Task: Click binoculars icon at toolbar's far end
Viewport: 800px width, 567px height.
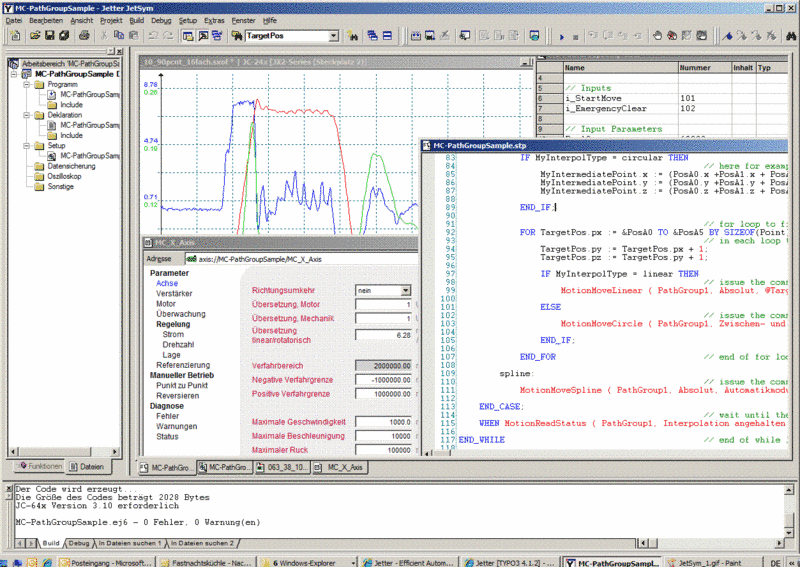Action: pos(790,36)
